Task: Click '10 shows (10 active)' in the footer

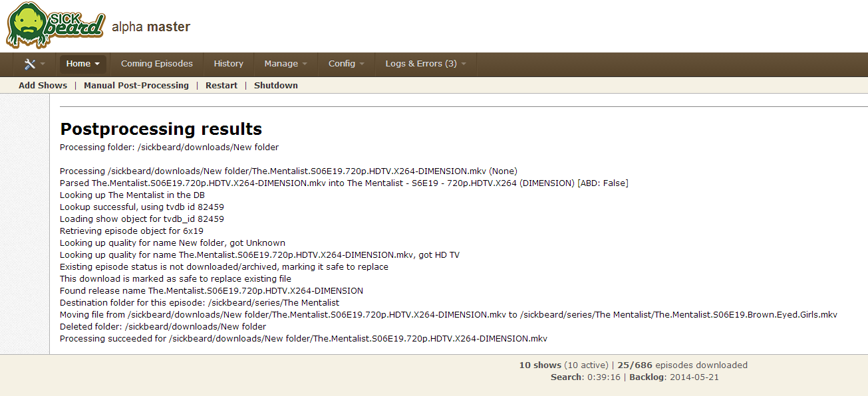Action: click(563, 365)
